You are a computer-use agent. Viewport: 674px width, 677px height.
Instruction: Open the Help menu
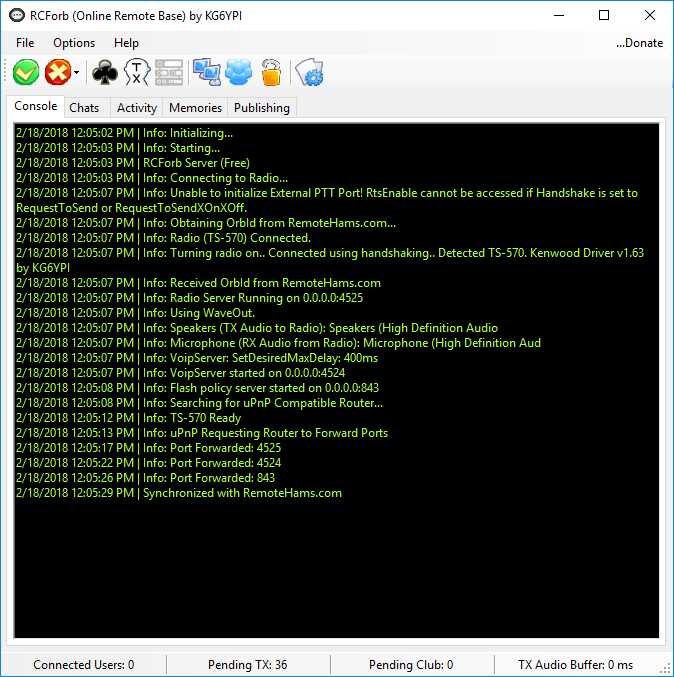click(x=126, y=43)
